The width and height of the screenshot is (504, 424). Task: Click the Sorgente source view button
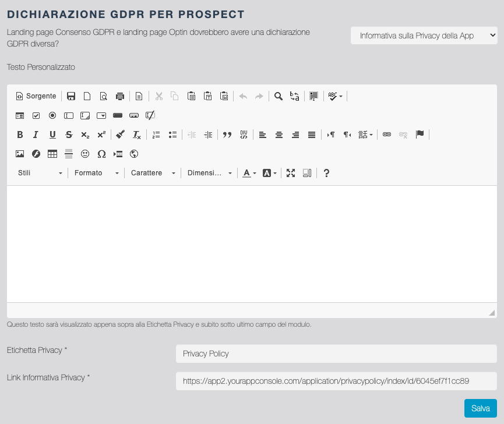(36, 96)
